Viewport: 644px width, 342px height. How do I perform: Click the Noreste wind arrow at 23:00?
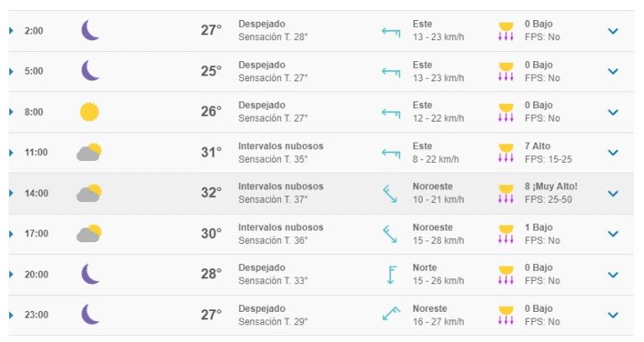click(x=391, y=314)
